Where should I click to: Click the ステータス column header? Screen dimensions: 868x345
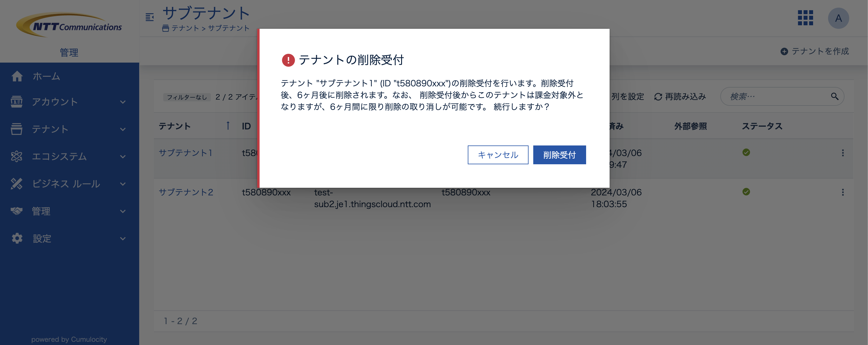(762, 126)
